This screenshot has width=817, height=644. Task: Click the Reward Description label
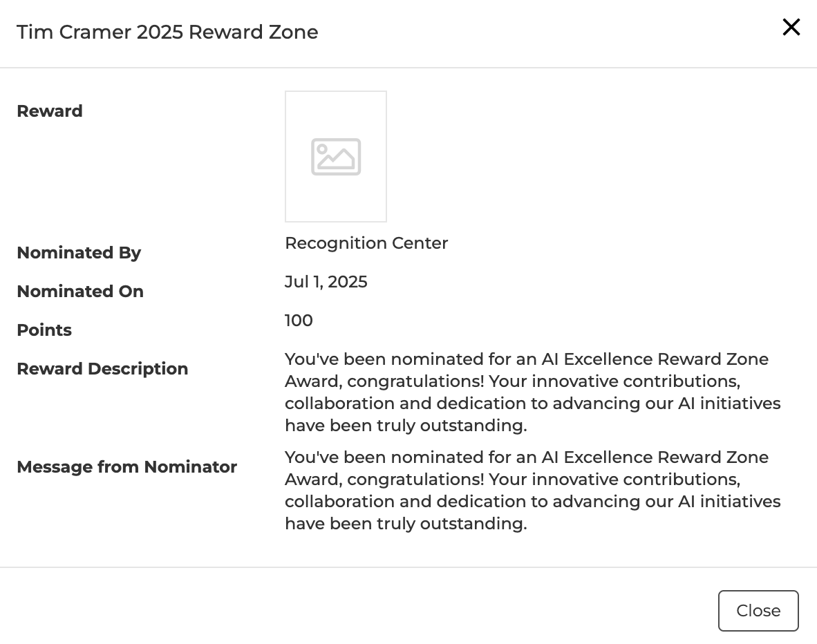click(x=102, y=368)
